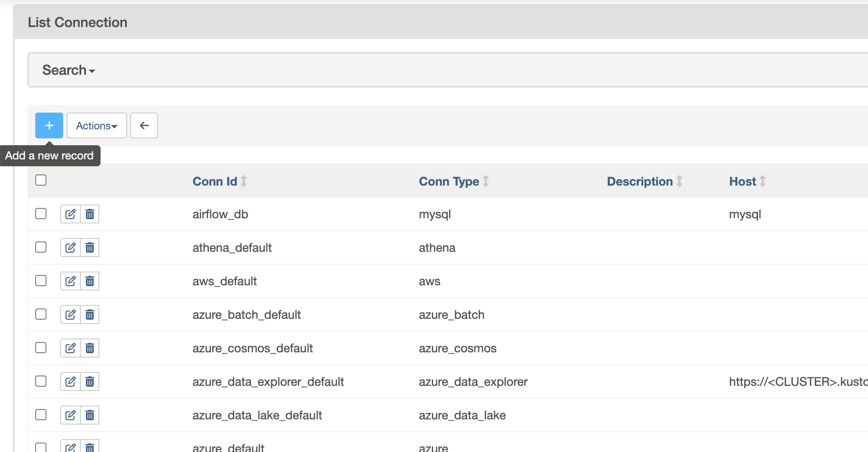Viewport: 868px width, 452px height.
Task: Sort by the Description column
Action: (x=640, y=181)
